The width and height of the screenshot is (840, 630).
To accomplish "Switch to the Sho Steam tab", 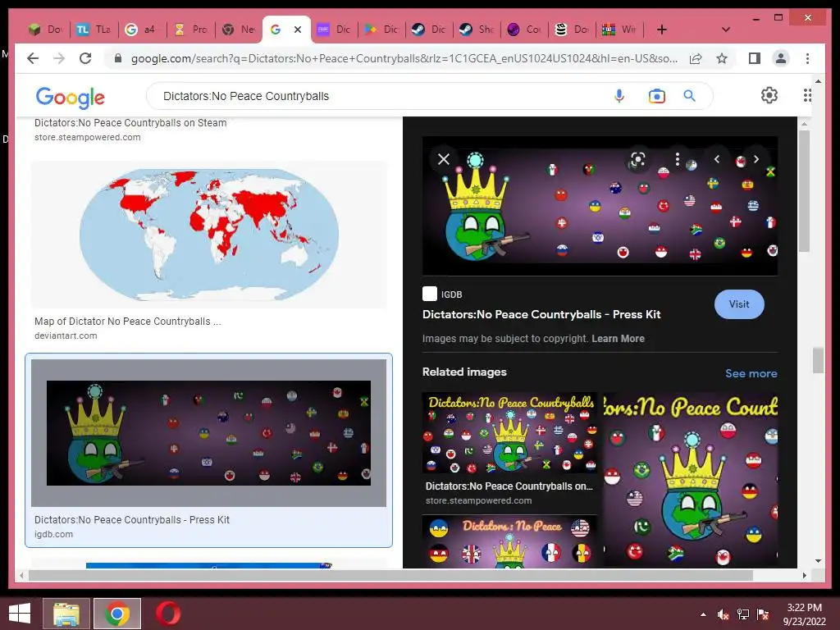I will pyautogui.click(x=477, y=30).
